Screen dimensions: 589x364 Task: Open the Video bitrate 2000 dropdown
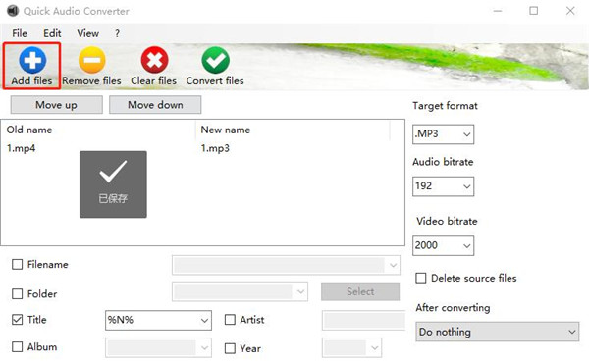pyautogui.click(x=444, y=246)
